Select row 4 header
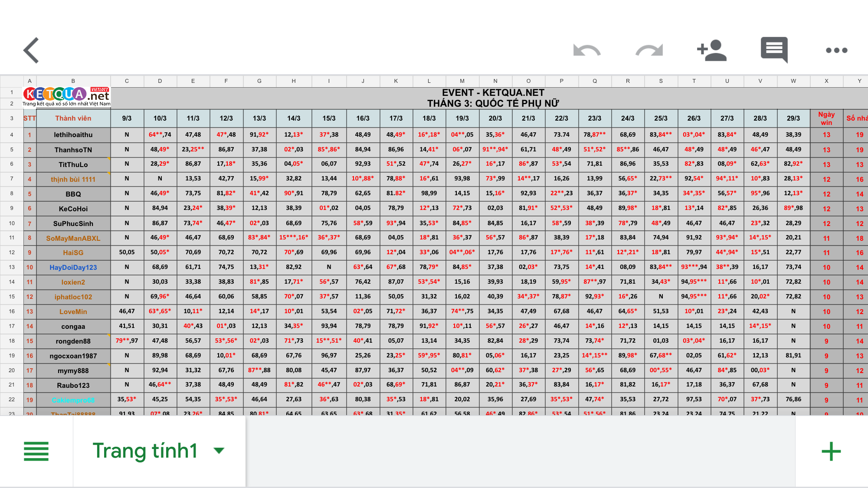This screenshot has height=488, width=868. (12, 135)
